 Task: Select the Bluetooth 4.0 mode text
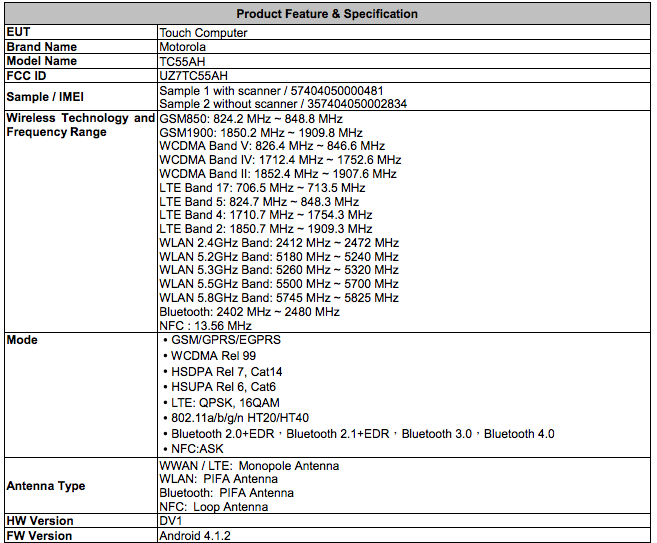pyautogui.click(x=519, y=434)
